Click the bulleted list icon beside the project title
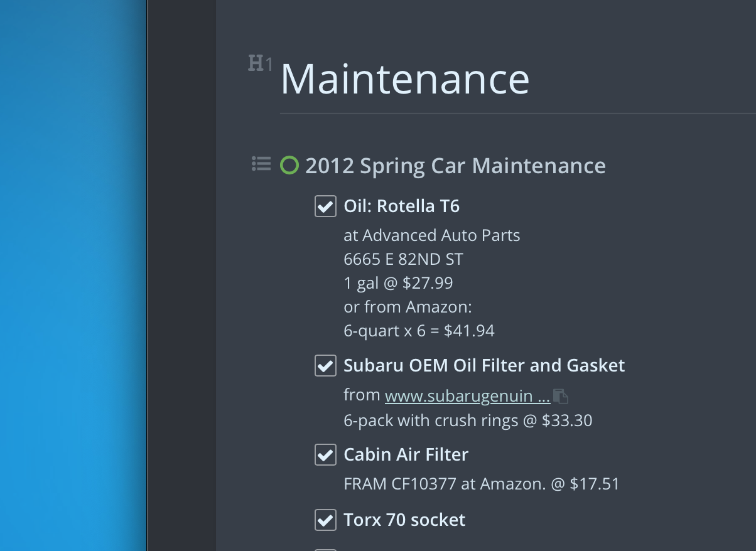The image size is (756, 551). [261, 164]
